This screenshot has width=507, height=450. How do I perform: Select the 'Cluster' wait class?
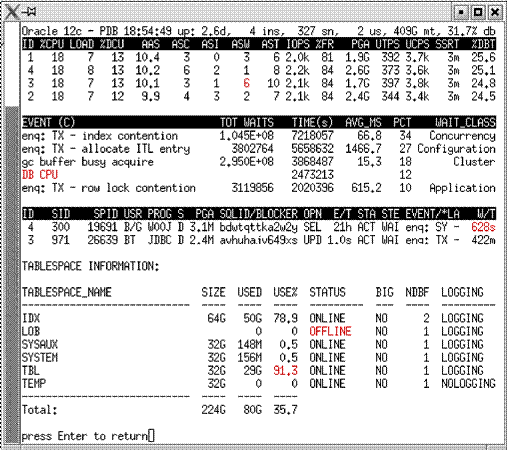click(x=474, y=162)
